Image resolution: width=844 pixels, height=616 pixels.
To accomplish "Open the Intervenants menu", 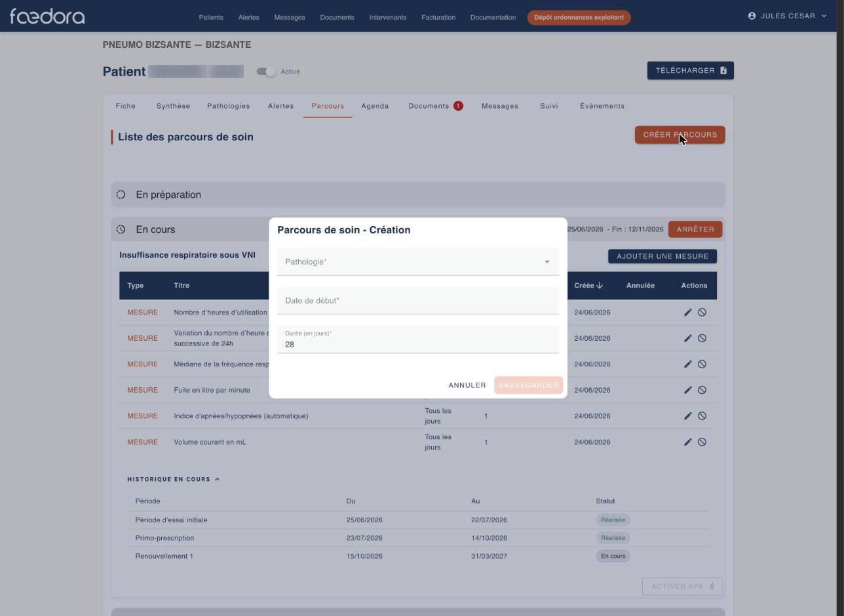I will pos(388,17).
